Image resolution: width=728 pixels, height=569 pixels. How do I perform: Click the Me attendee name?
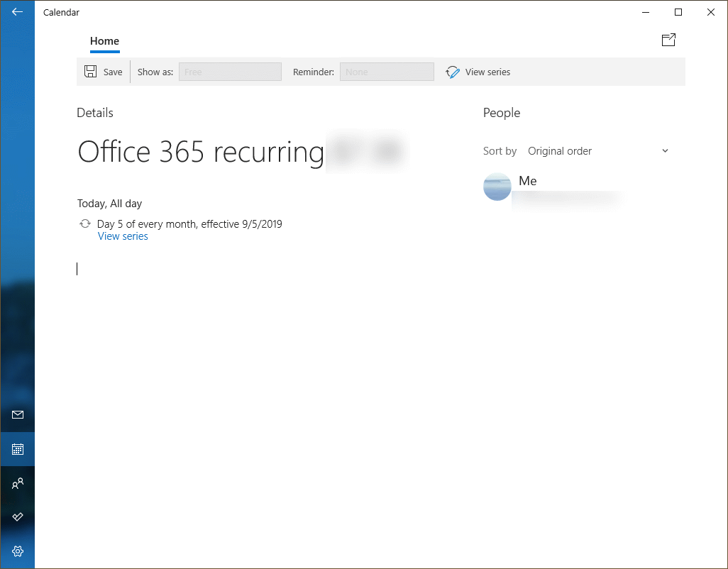click(528, 181)
